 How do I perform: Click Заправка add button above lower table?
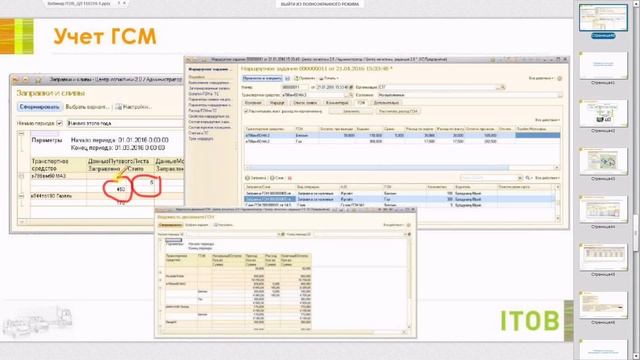[256, 178]
